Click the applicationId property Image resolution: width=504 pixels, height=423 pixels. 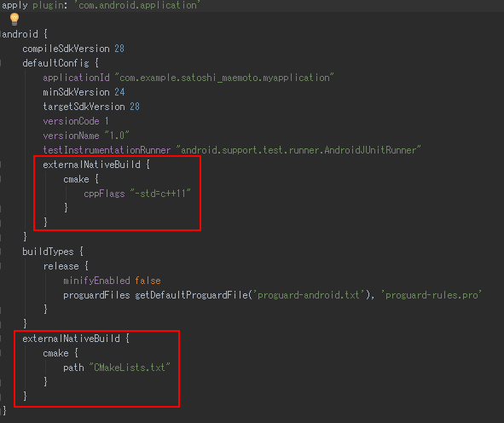coord(76,78)
